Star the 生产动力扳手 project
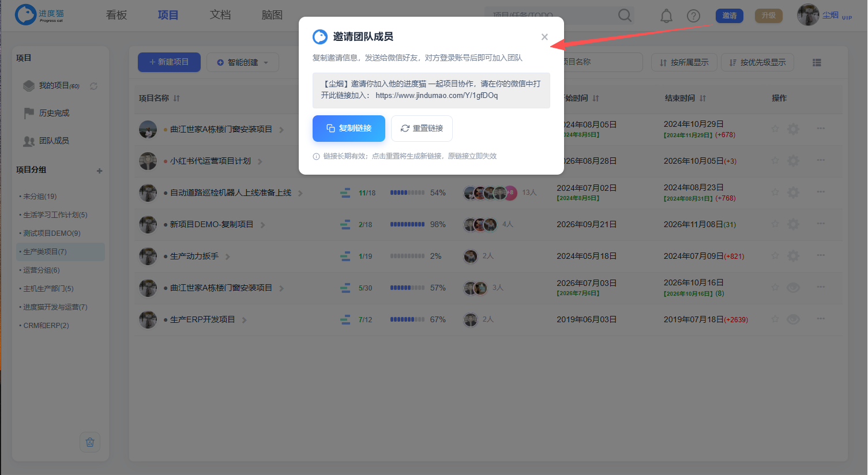This screenshot has width=868, height=475. (775, 255)
